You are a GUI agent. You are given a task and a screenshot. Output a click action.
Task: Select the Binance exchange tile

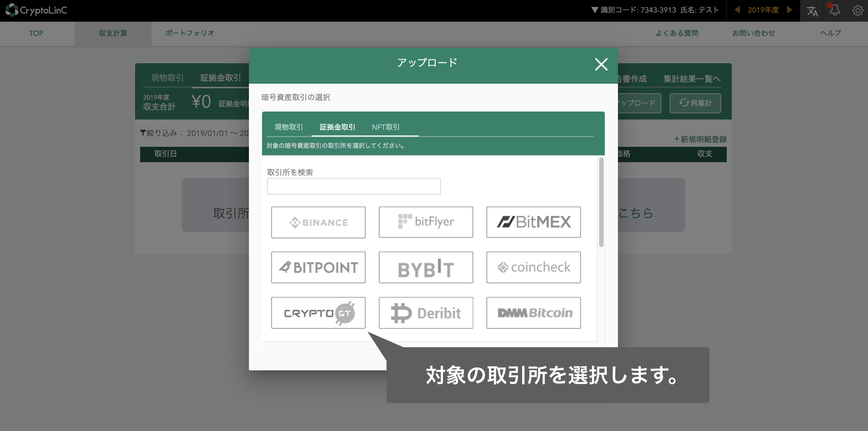(318, 222)
